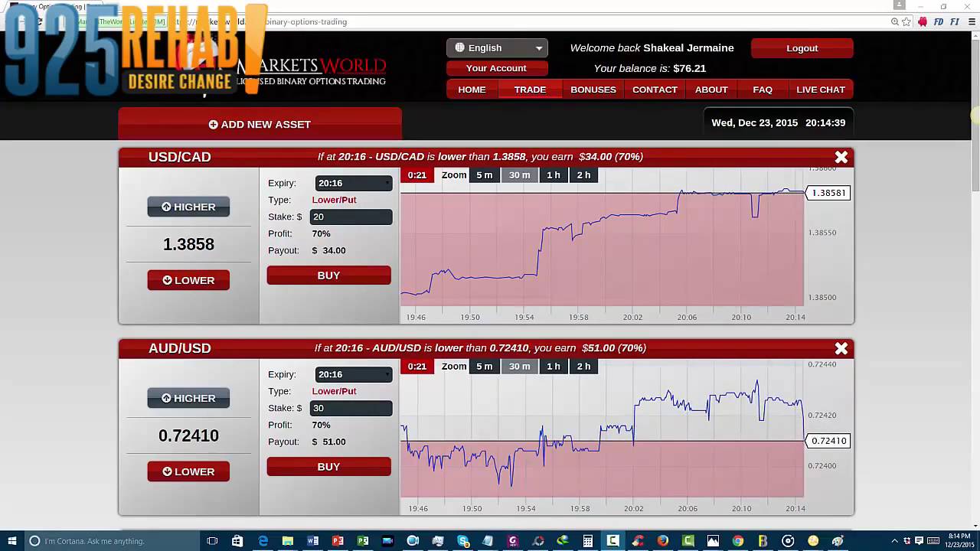Viewport: 980px width, 551px height.
Task: Set AUD/USD chart zoom to 30 m
Action: point(520,367)
